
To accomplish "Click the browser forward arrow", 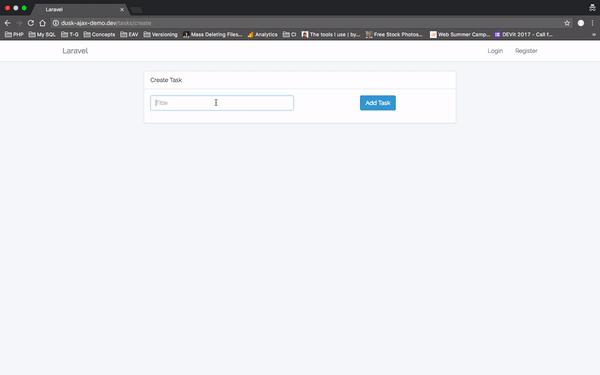I will 19,23.
